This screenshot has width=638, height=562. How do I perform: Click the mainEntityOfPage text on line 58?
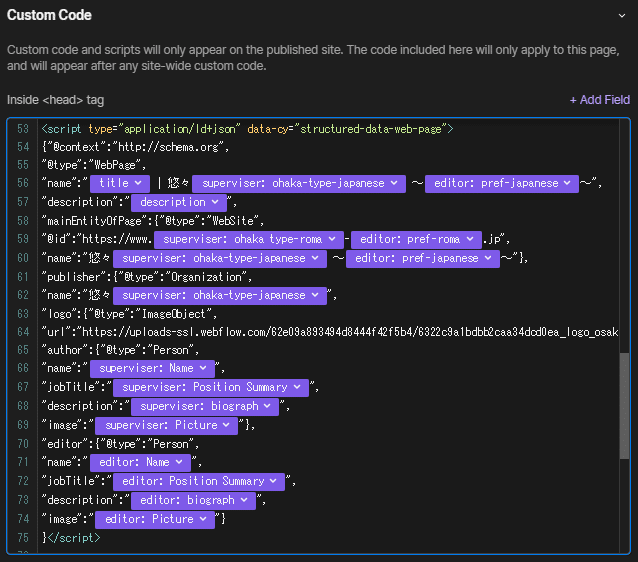pyautogui.click(x=153, y=221)
